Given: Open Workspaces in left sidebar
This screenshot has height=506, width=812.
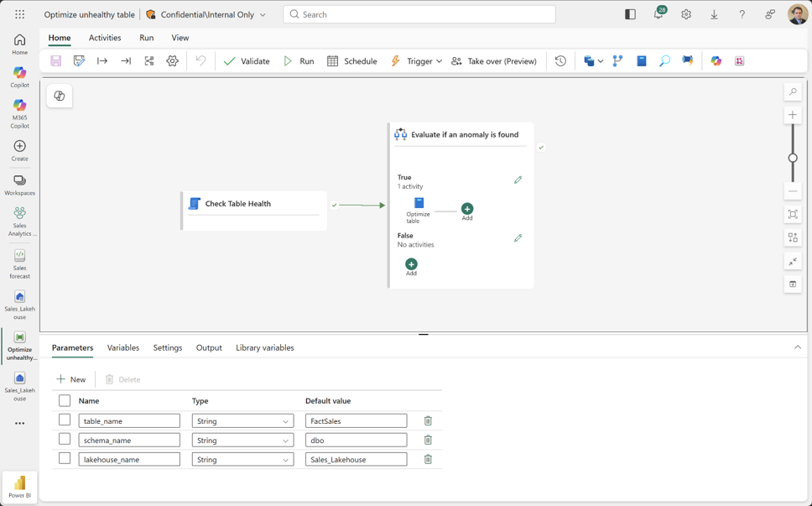Looking at the screenshot, I should tap(19, 185).
